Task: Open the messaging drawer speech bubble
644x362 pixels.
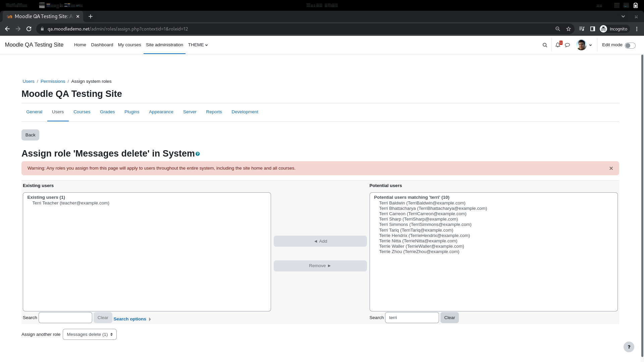Action: coord(568,45)
